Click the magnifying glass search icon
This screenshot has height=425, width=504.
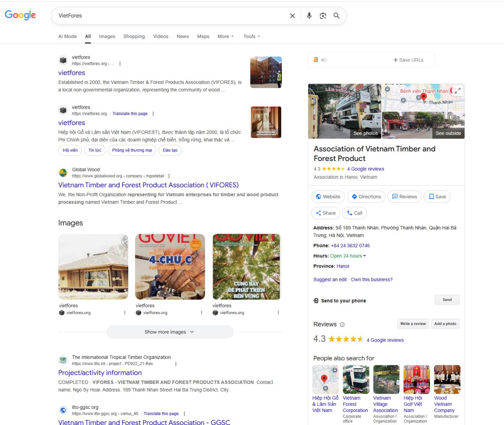[x=337, y=16]
